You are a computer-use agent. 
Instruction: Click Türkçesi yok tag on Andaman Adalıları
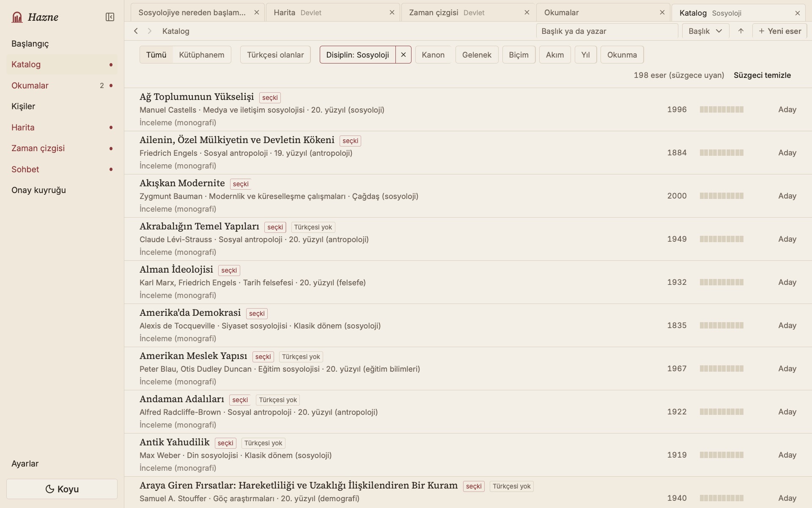[278, 400]
